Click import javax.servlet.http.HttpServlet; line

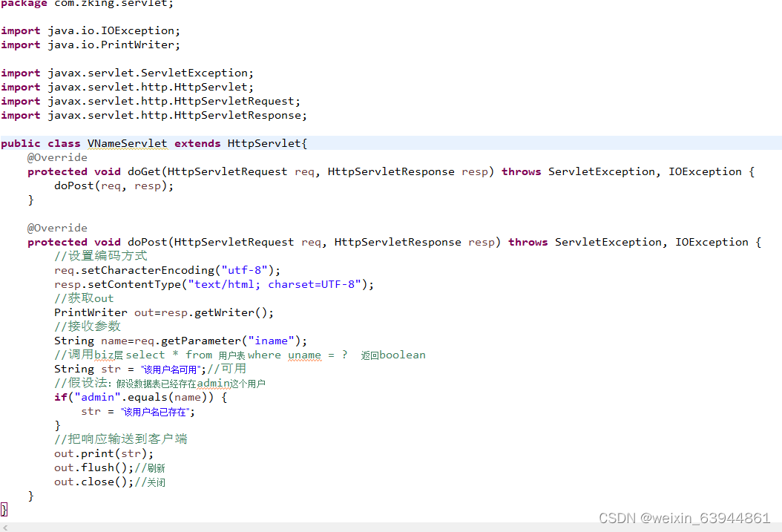[127, 88]
